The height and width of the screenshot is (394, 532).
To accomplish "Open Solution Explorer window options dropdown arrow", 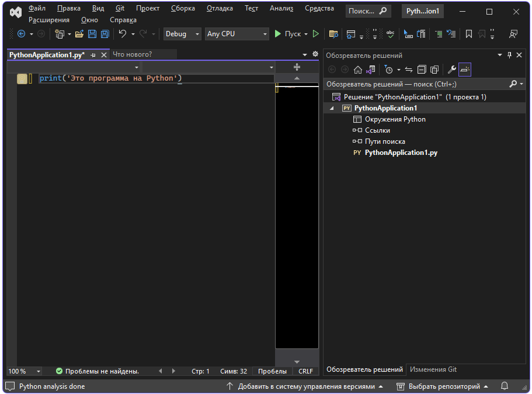I will tap(500, 55).
